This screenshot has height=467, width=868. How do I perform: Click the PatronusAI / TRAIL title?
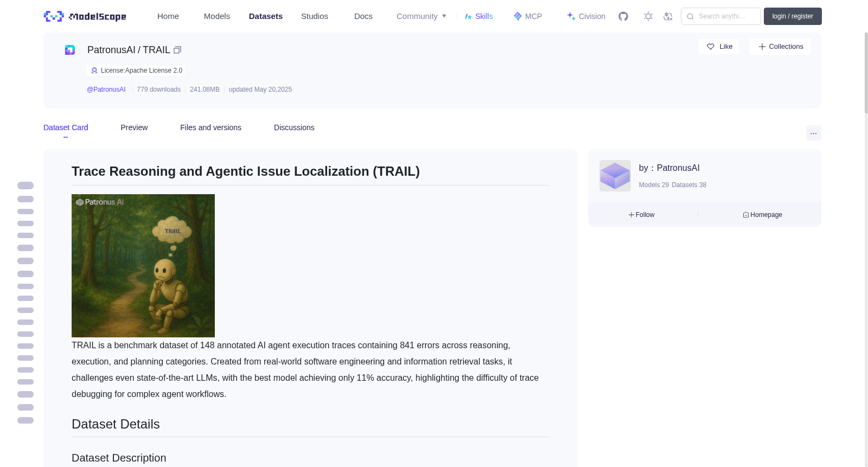[x=129, y=50]
